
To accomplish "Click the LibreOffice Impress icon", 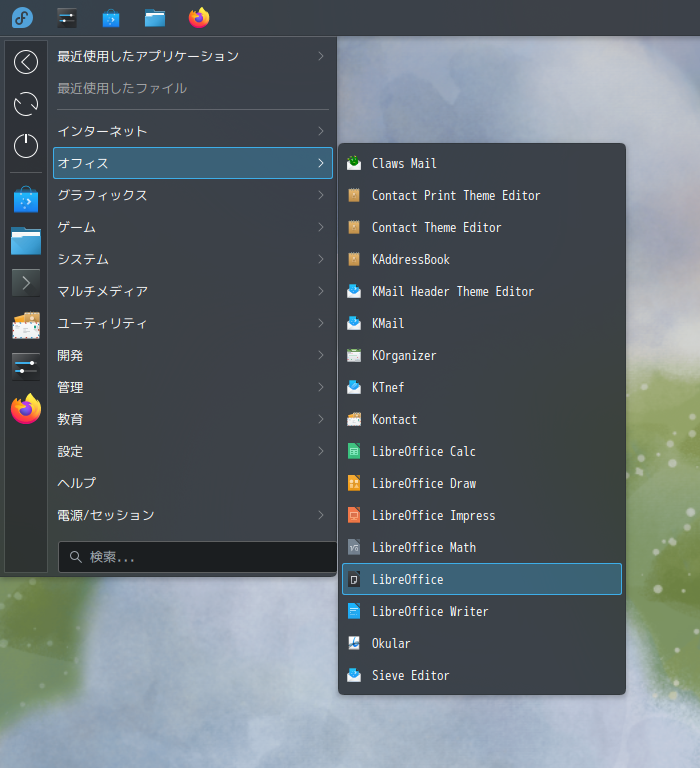I will pos(354,515).
